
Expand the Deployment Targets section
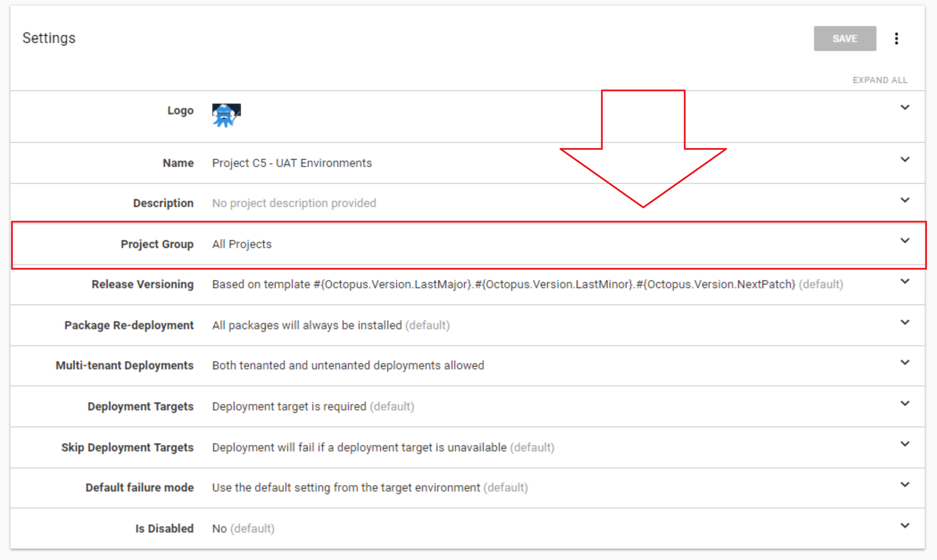(x=905, y=403)
